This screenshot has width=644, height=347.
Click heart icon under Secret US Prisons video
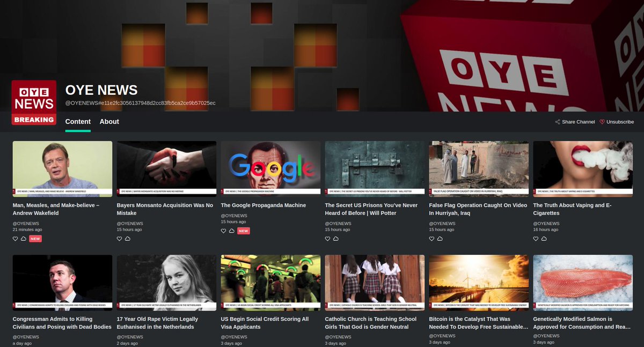click(328, 239)
